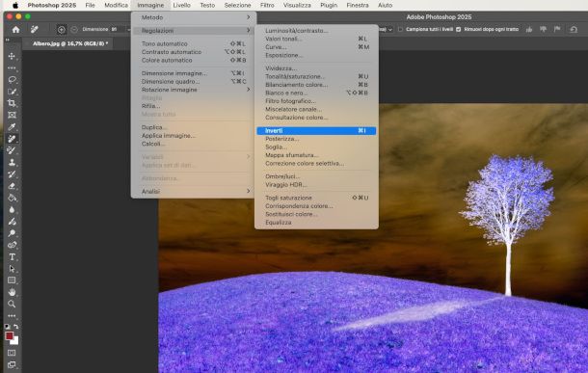Viewport: 588px width, 373px height.
Task: Choose Posterizza...
Action: pos(316,139)
